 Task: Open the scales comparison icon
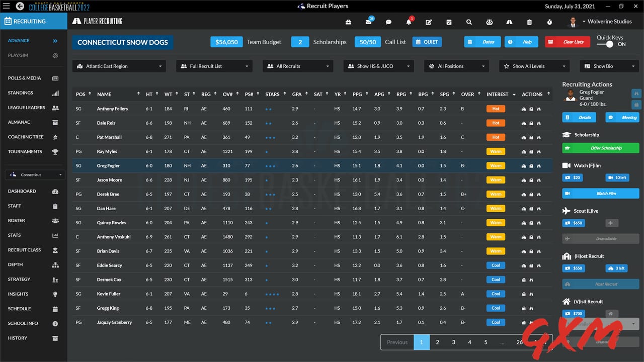coord(489,22)
